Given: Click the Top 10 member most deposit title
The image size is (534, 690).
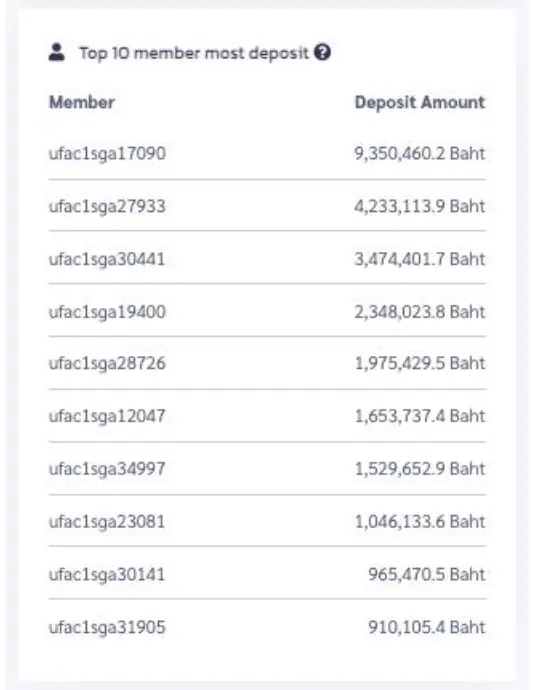Looking at the screenshot, I should [x=194, y=53].
